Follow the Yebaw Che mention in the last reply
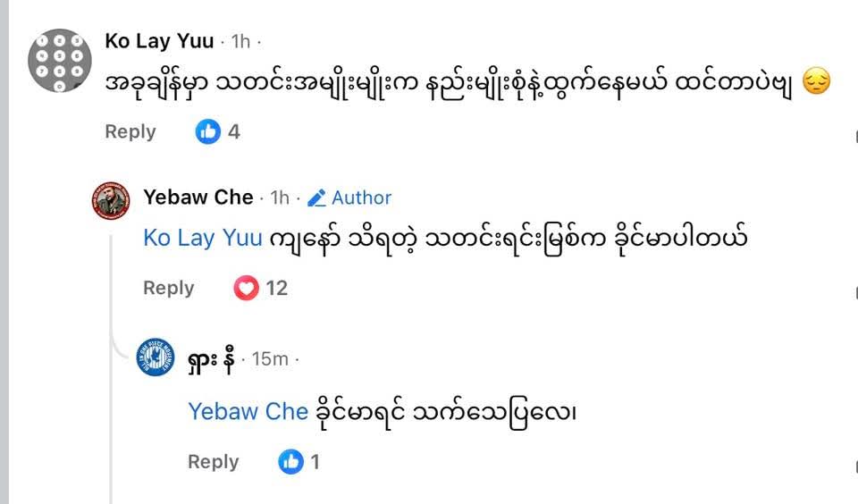Image resolution: width=858 pixels, height=504 pixels. coord(248,411)
